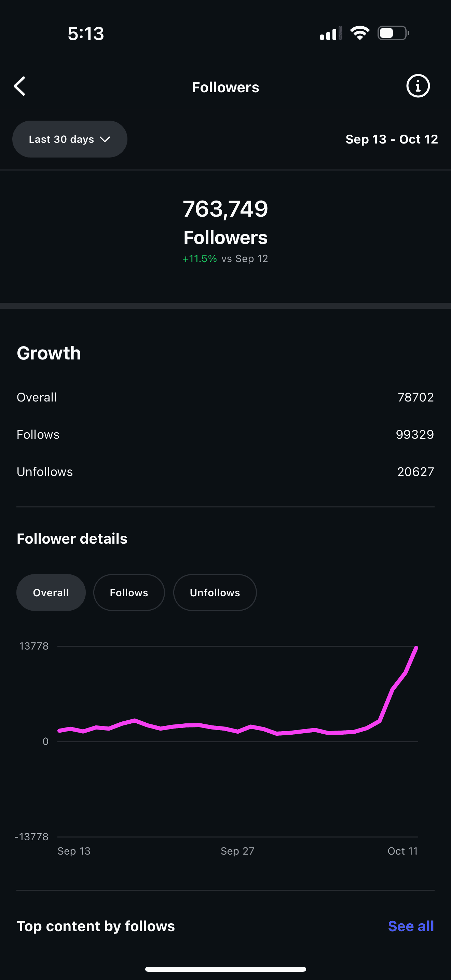Tap the cellular signal bars icon

[x=330, y=33]
